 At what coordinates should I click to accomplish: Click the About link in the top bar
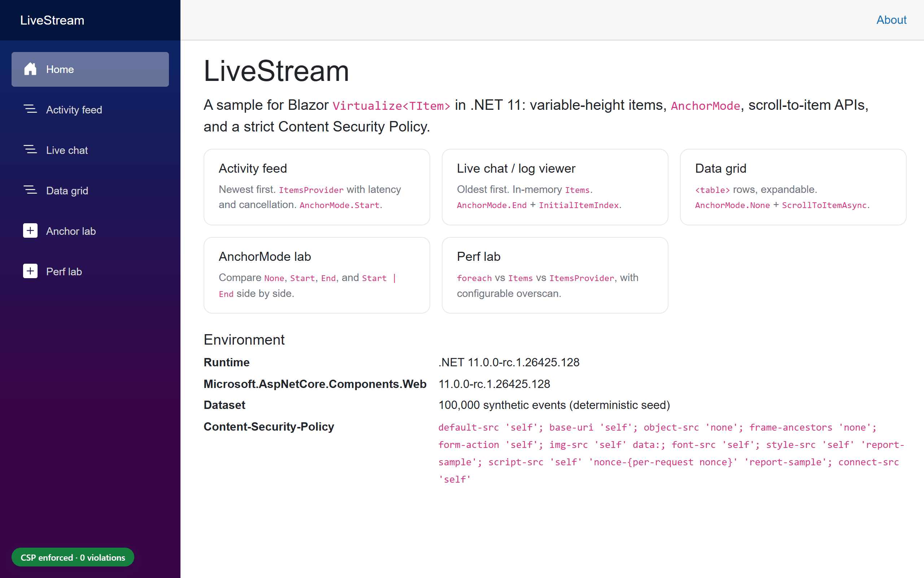pyautogui.click(x=891, y=20)
